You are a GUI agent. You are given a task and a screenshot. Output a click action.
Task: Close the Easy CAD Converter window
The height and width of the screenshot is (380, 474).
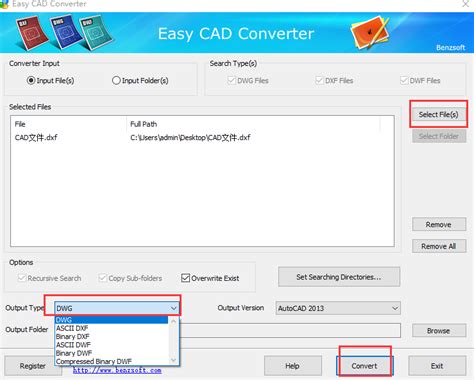(x=465, y=4)
